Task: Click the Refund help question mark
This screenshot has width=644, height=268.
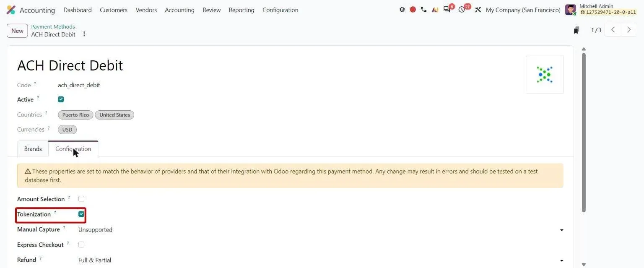Action: [x=41, y=258]
